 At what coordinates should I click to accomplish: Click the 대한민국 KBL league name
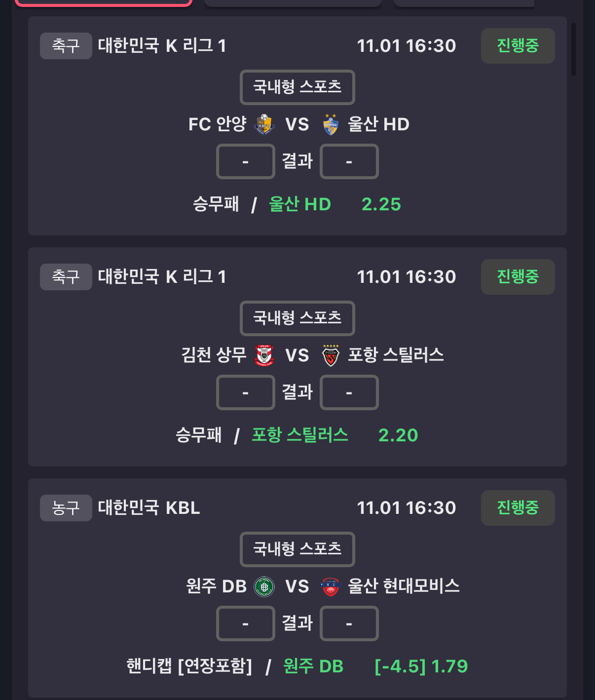point(149,508)
